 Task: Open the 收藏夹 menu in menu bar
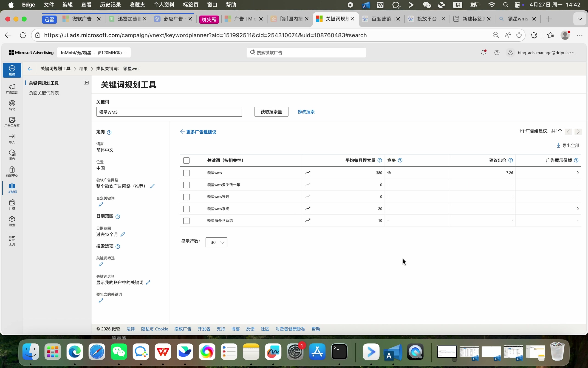[x=137, y=5]
